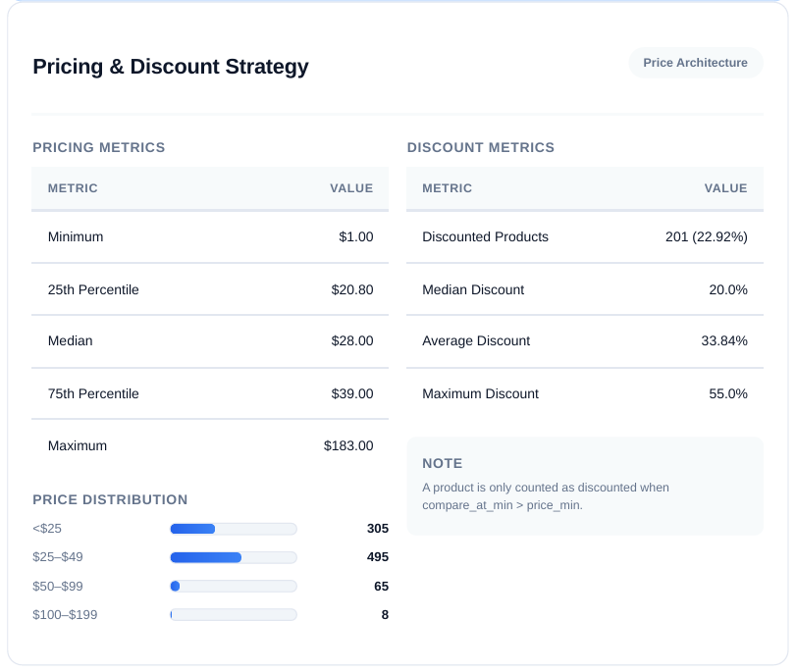796x672 pixels.
Task: Click the $50–$99 category label
Action: (x=56, y=586)
